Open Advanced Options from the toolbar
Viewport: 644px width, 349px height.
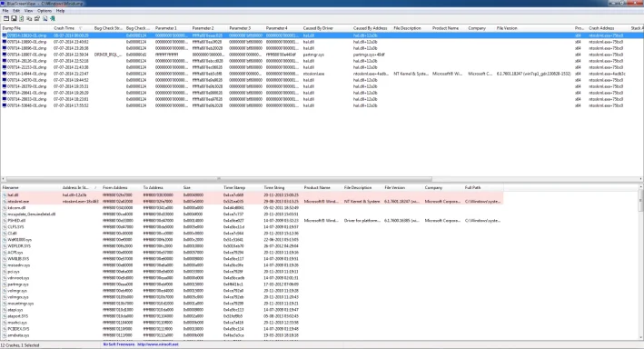tap(6, 18)
